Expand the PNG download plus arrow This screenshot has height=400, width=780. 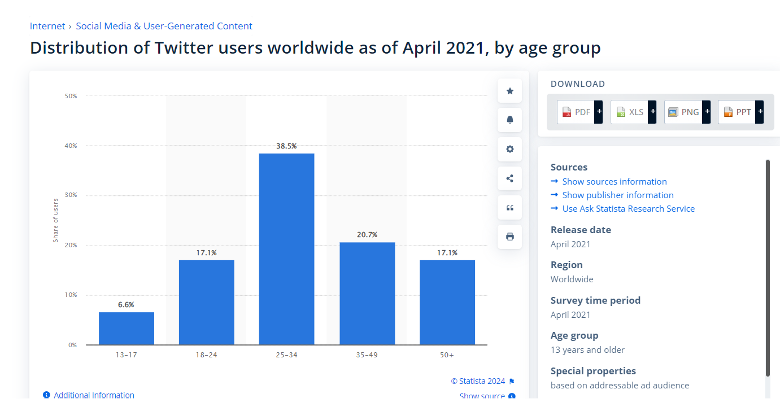706,112
